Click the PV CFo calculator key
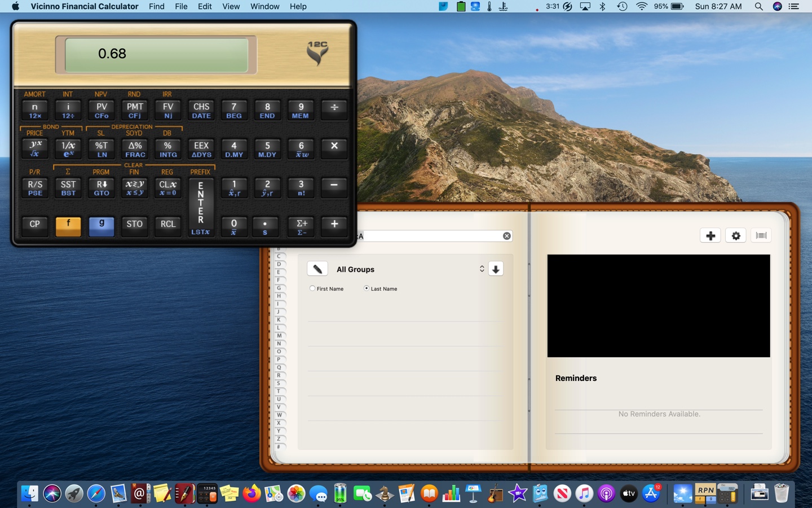Image resolution: width=812 pixels, height=508 pixels. pos(101,111)
